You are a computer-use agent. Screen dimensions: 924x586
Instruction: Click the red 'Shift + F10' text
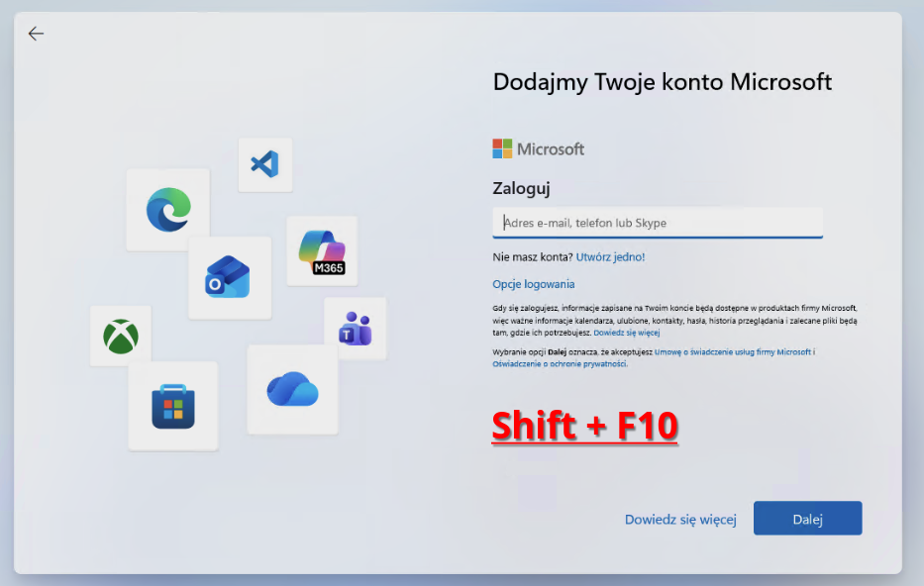[585, 426]
